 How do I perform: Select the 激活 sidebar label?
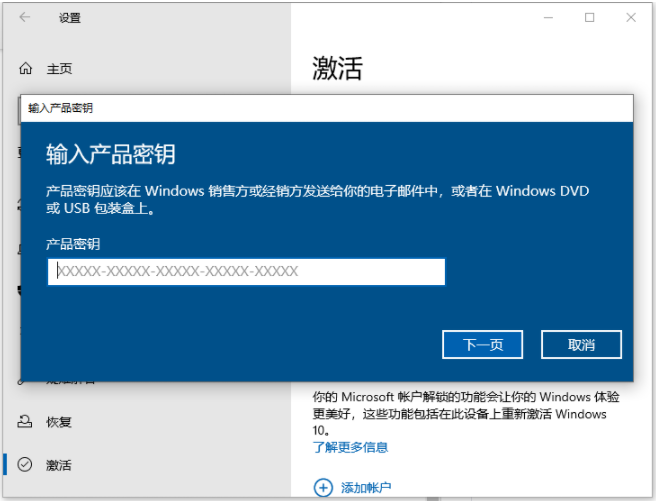coord(59,465)
